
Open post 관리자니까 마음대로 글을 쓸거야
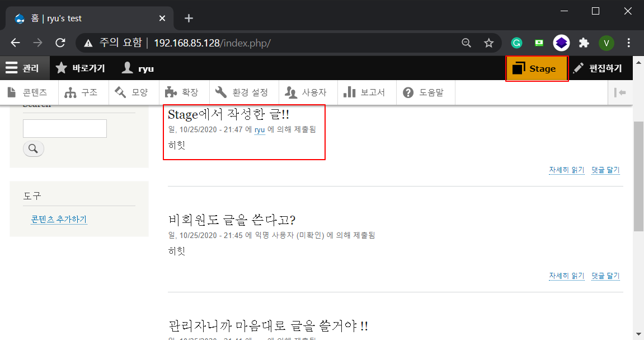268,326
